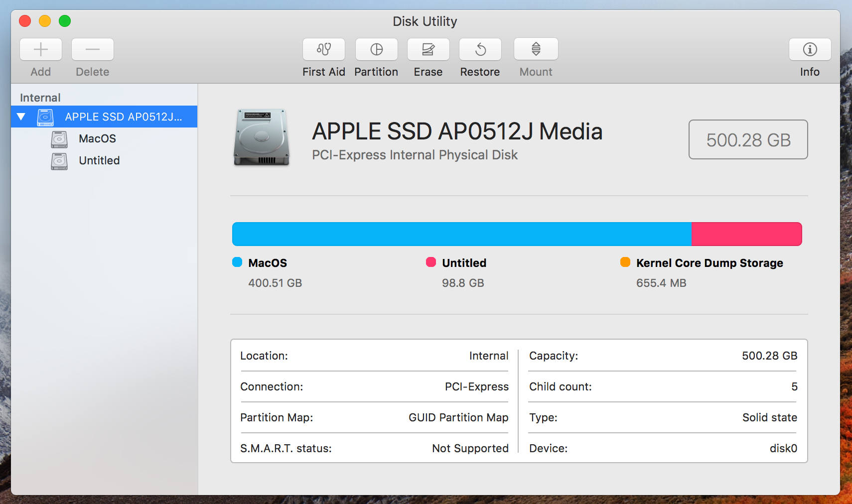Click the 400.51 GB size value
Screen dimensions: 852x504
click(275, 283)
